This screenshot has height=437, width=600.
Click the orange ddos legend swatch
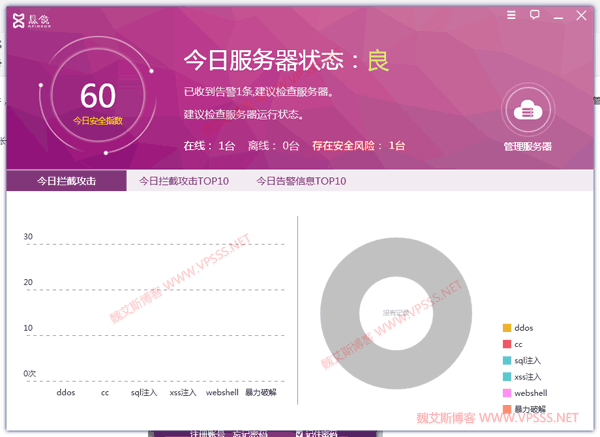(x=507, y=328)
